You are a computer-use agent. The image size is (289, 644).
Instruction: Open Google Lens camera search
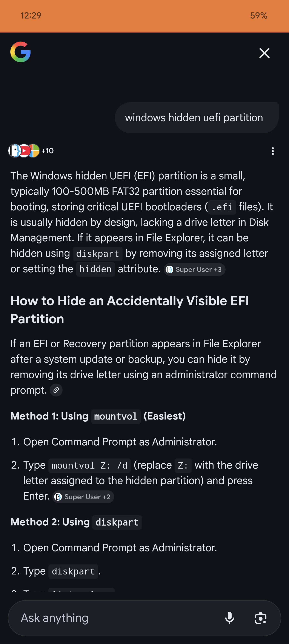[260, 618]
